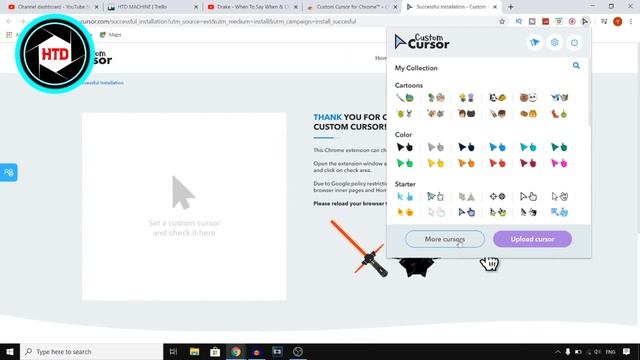
Task: Select the dark green color cursor pack
Action: [x=559, y=147]
